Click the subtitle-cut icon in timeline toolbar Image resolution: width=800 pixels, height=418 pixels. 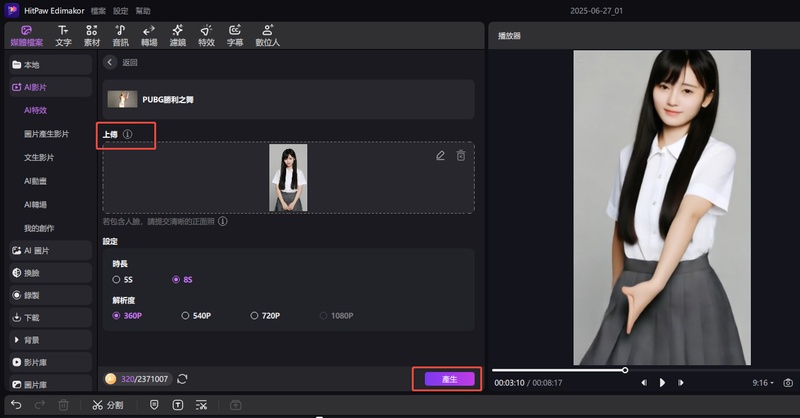(202, 405)
